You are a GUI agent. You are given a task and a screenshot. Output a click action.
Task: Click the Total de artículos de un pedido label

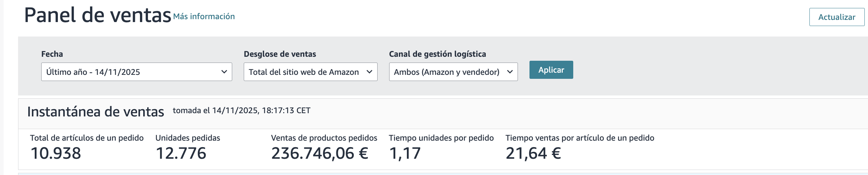pos(87,138)
